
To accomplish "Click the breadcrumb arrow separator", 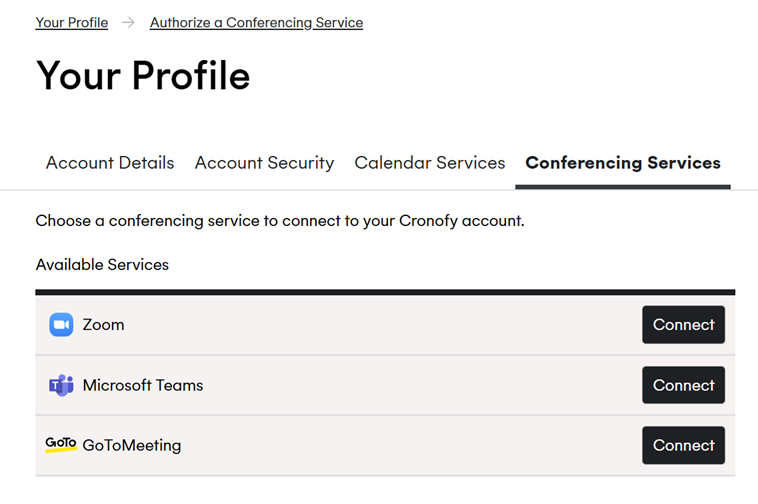I will click(x=129, y=23).
